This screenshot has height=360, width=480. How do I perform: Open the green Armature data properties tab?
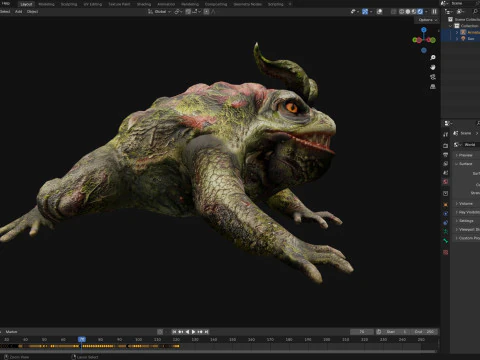click(x=446, y=231)
